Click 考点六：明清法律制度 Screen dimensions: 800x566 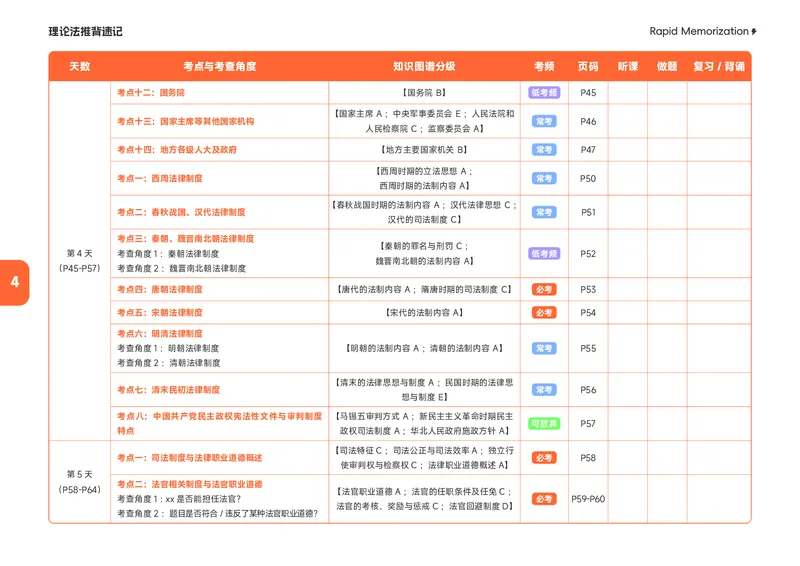(x=160, y=333)
